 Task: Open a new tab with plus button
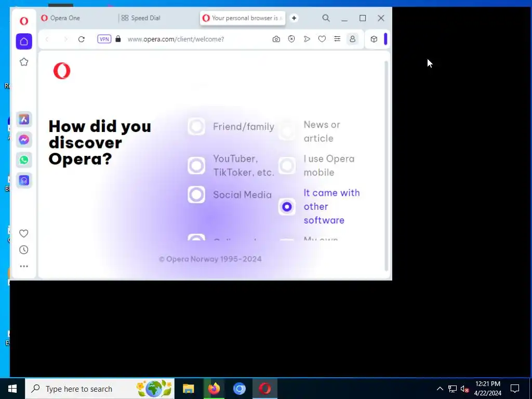coord(294,18)
